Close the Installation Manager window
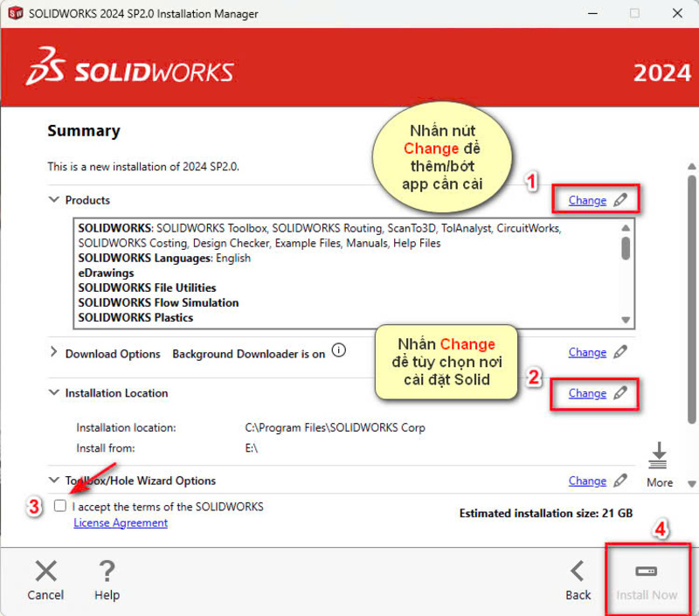Image resolution: width=699 pixels, height=616 pixels. pyautogui.click(x=677, y=13)
